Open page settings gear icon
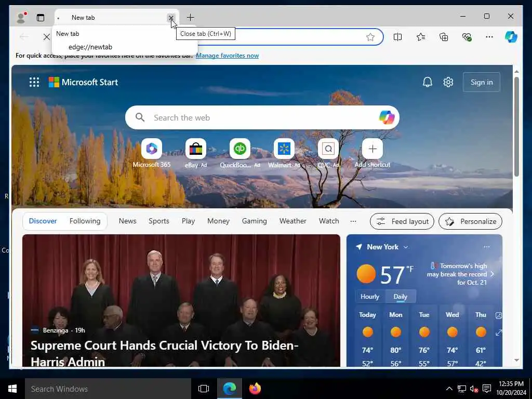This screenshot has height=399, width=532. 448,82
